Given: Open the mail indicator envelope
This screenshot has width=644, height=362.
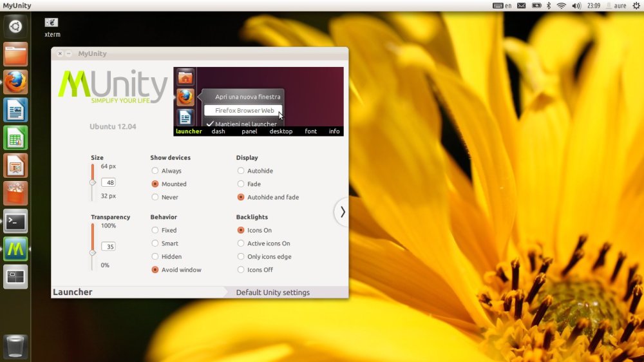Looking at the screenshot, I should pyautogui.click(x=521, y=6).
